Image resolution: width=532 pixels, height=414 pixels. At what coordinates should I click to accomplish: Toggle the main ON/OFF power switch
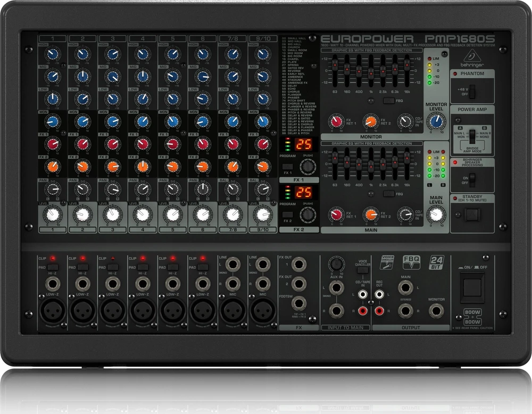(472, 287)
